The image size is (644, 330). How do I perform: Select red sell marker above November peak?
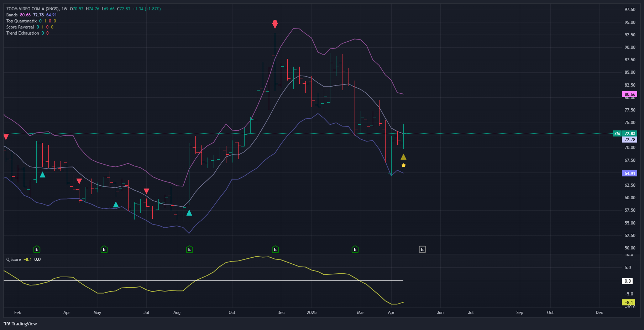tap(275, 24)
